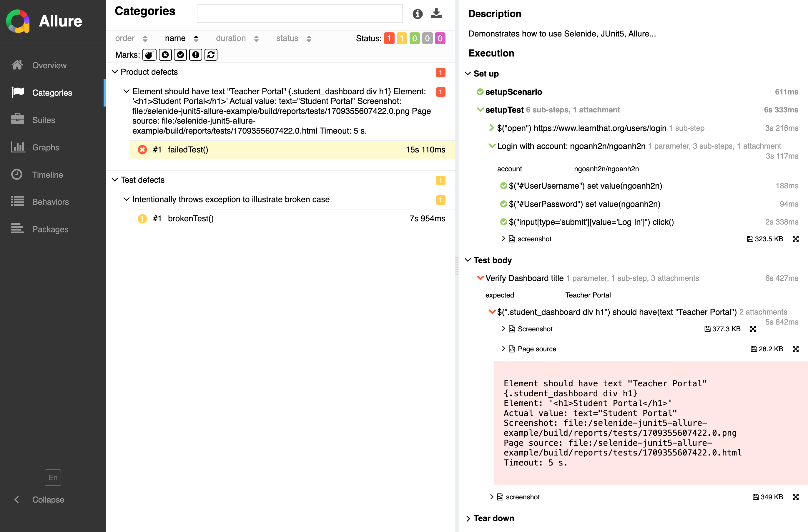The width and height of the screenshot is (808, 532).
Task: Click the red error message block
Action: (x=651, y=423)
